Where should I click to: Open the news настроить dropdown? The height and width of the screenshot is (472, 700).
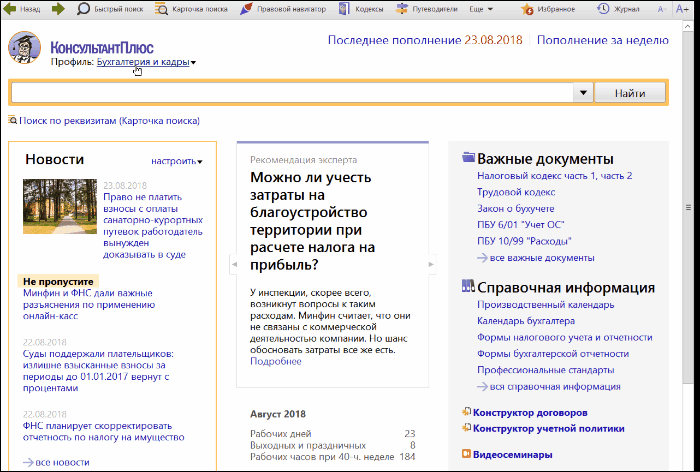(x=177, y=161)
